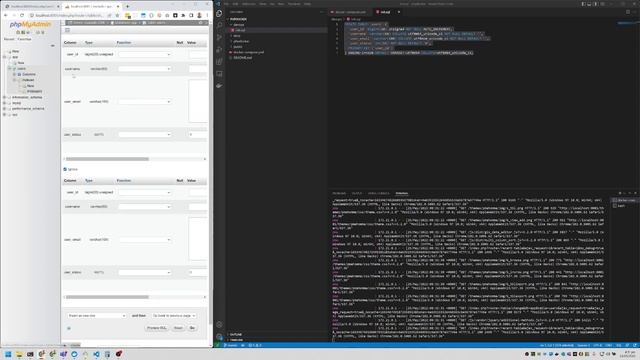Image resolution: width=640 pixels, height=360 pixels.
Task: Expand the Columns node under users table
Action: click(14, 74)
